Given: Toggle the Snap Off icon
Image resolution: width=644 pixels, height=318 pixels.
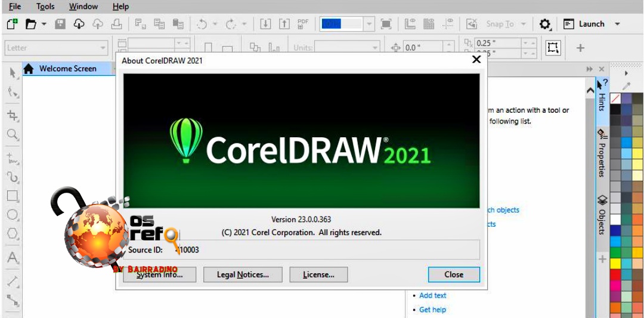Looking at the screenshot, I should click(x=472, y=24).
